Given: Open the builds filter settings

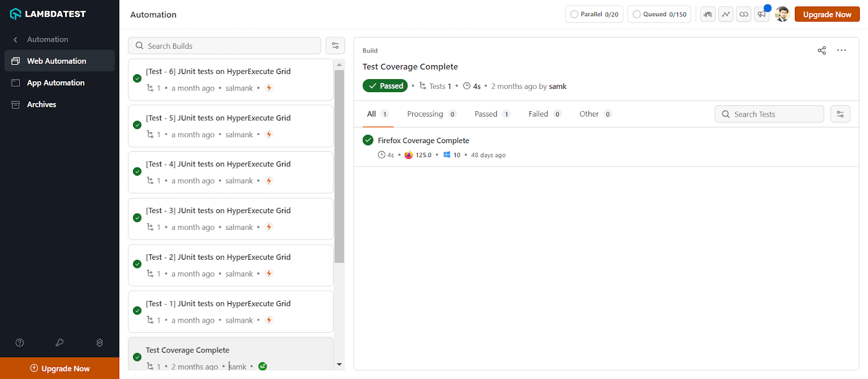Looking at the screenshot, I should [x=335, y=46].
